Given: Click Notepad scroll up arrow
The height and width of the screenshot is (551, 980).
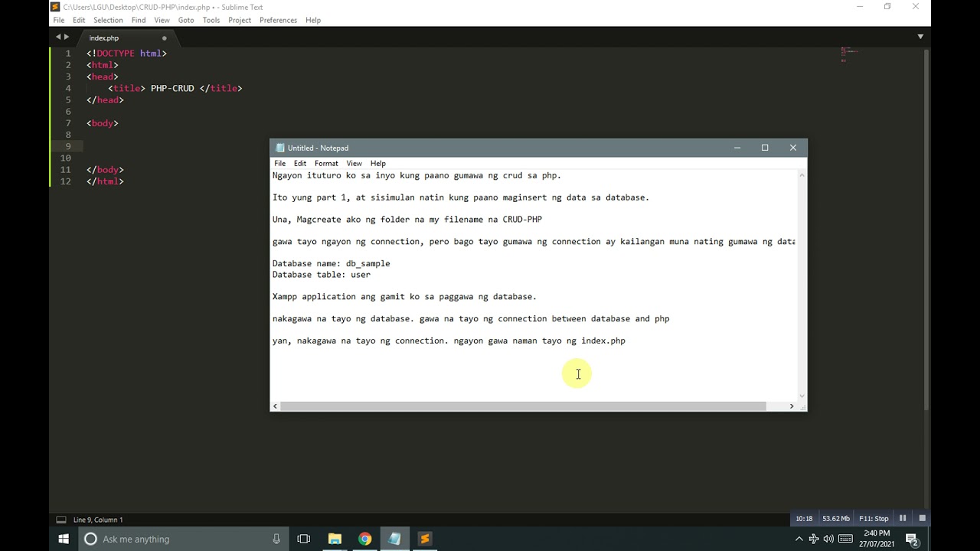Looking at the screenshot, I should (x=802, y=175).
